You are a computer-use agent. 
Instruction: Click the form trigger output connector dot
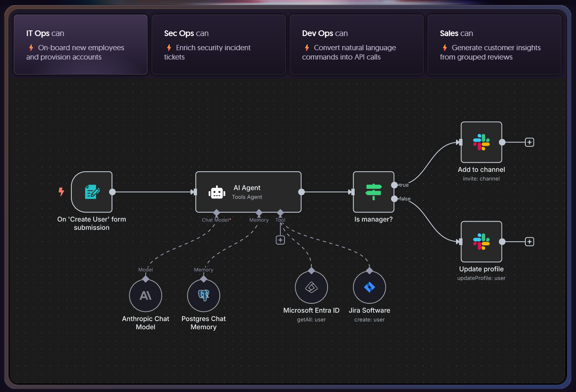(x=113, y=192)
